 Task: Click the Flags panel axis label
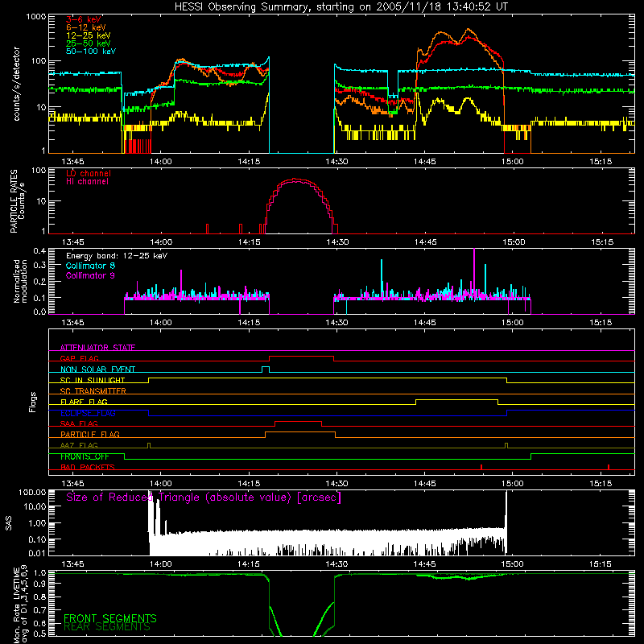point(32,402)
